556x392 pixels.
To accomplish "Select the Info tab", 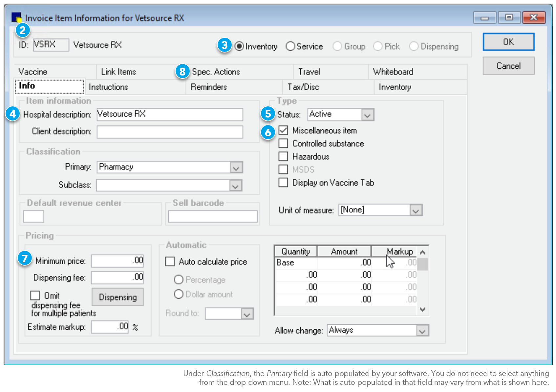I will [49, 86].
